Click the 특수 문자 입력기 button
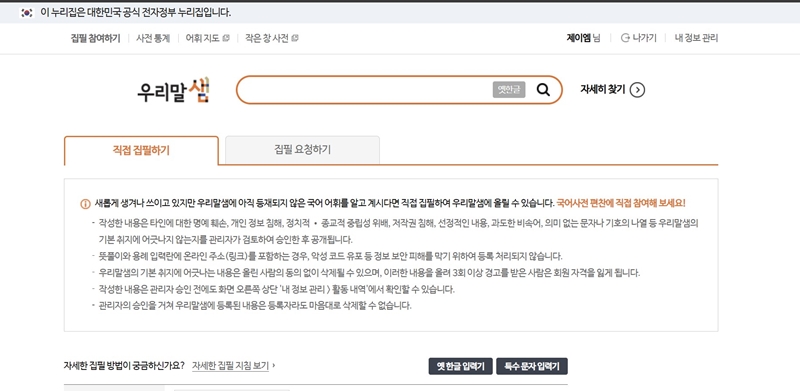This screenshot has height=391, width=800. (532, 366)
